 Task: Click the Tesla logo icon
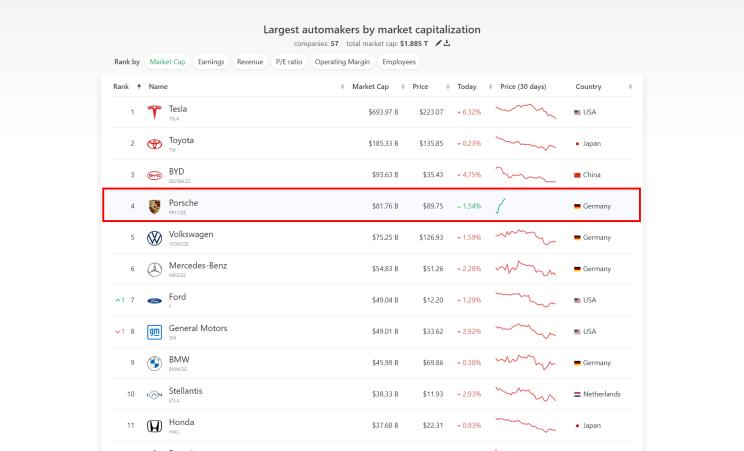(x=153, y=112)
